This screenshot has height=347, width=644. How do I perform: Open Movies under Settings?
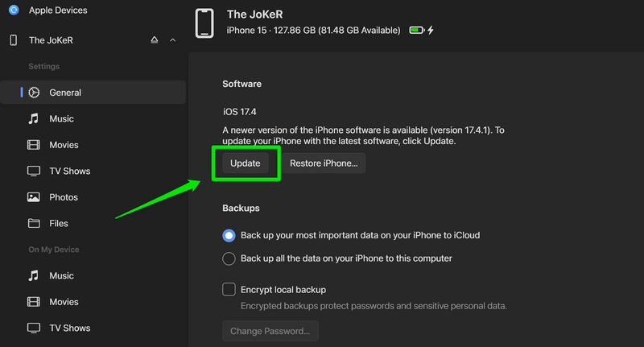coord(64,145)
